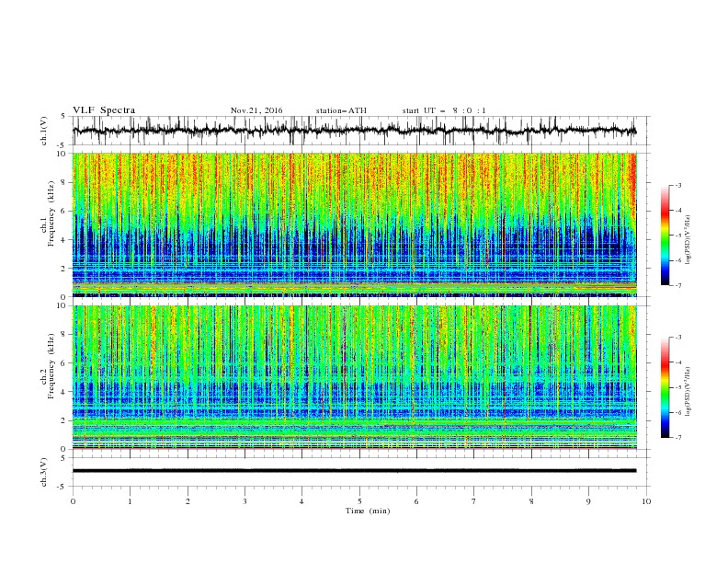Click time axis tick label "7"
Screen dimensions: 728x563
474,501
